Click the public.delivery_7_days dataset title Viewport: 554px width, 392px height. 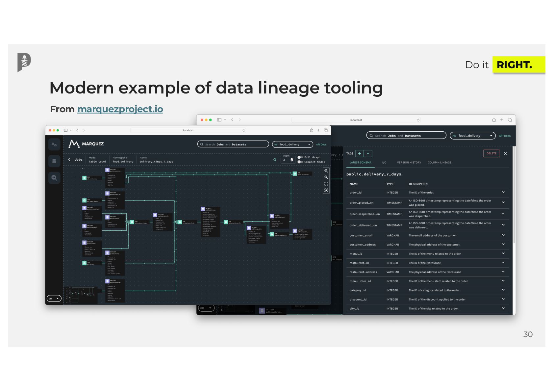coord(374,174)
